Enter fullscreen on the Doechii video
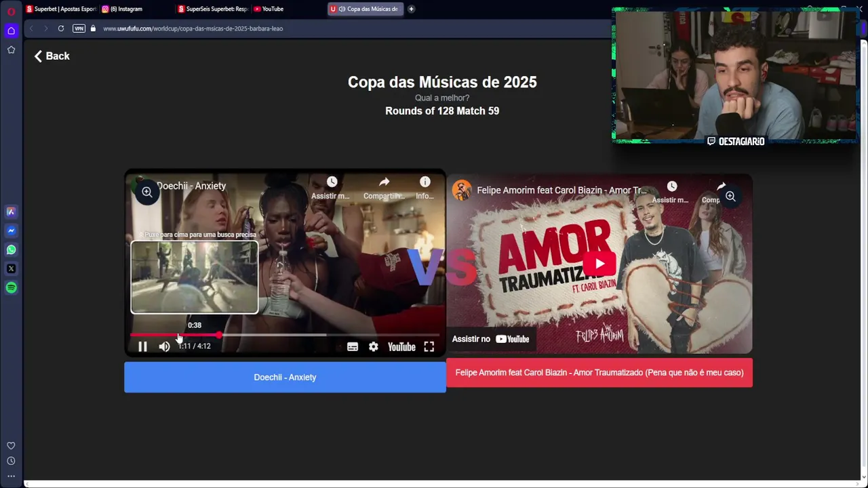 pyautogui.click(x=429, y=346)
